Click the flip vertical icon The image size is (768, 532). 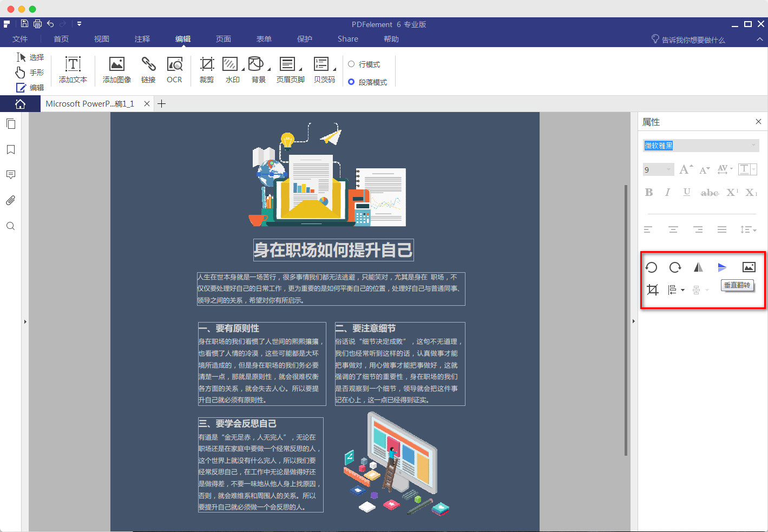tap(722, 267)
